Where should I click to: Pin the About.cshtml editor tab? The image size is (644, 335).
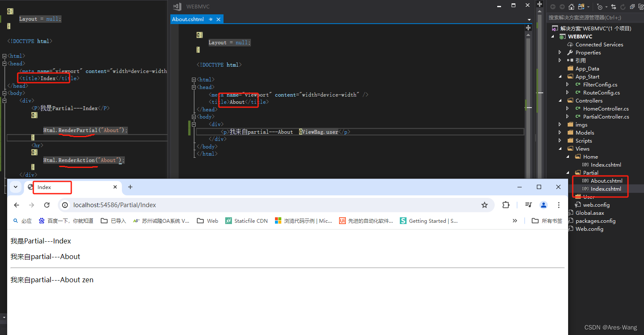coord(211,19)
